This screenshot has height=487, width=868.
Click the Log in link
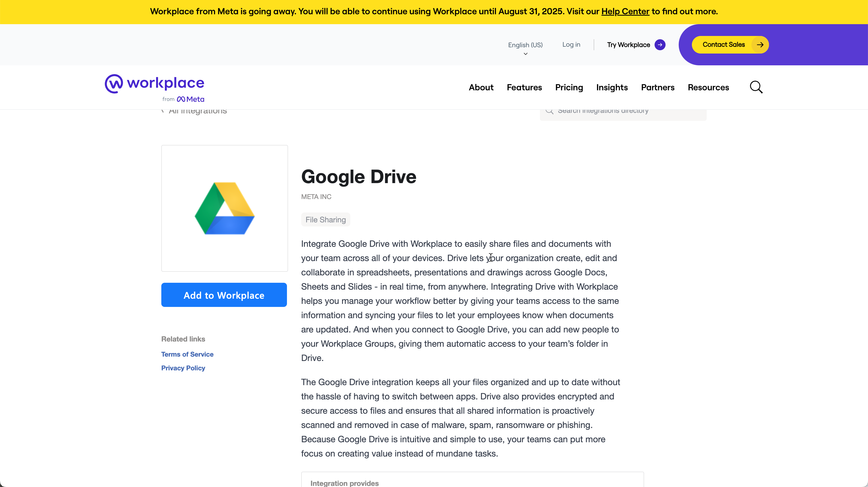tap(571, 44)
